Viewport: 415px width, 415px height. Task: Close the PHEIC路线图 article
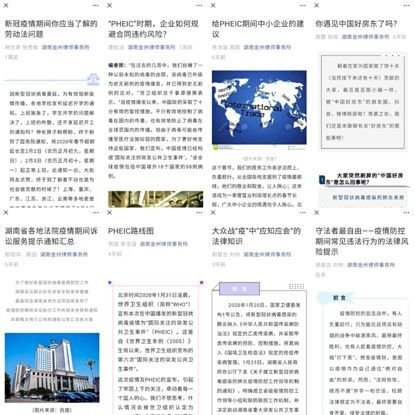(109, 212)
